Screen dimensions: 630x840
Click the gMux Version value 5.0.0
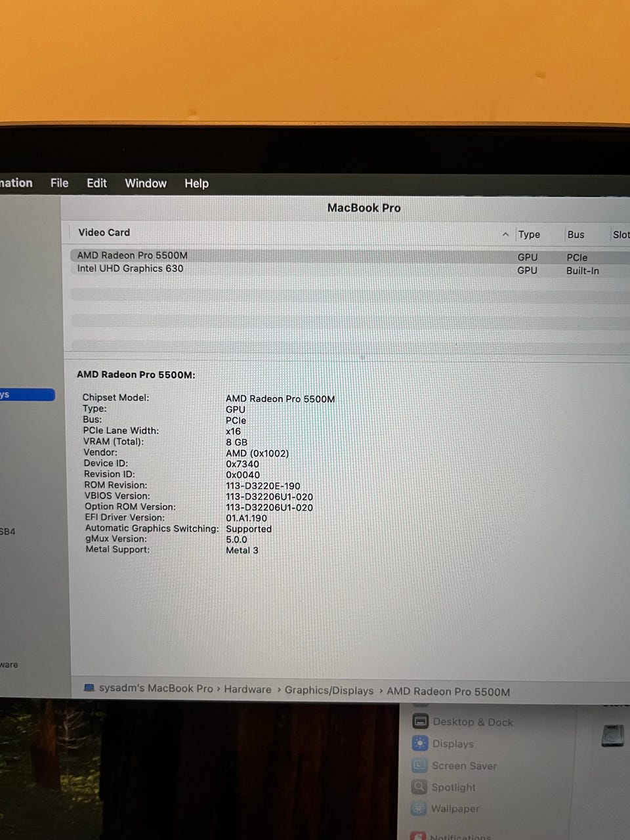tap(236, 539)
